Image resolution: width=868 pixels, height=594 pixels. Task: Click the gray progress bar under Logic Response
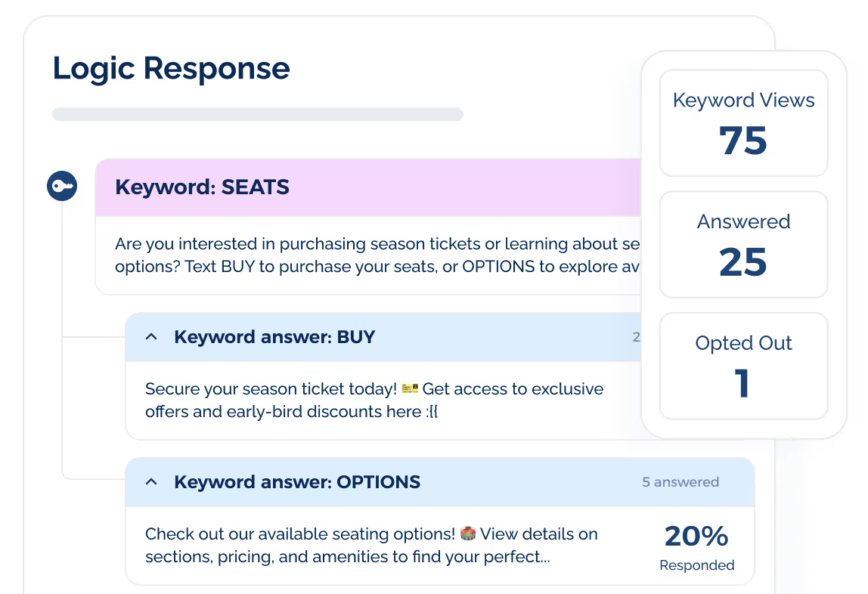[x=257, y=113]
